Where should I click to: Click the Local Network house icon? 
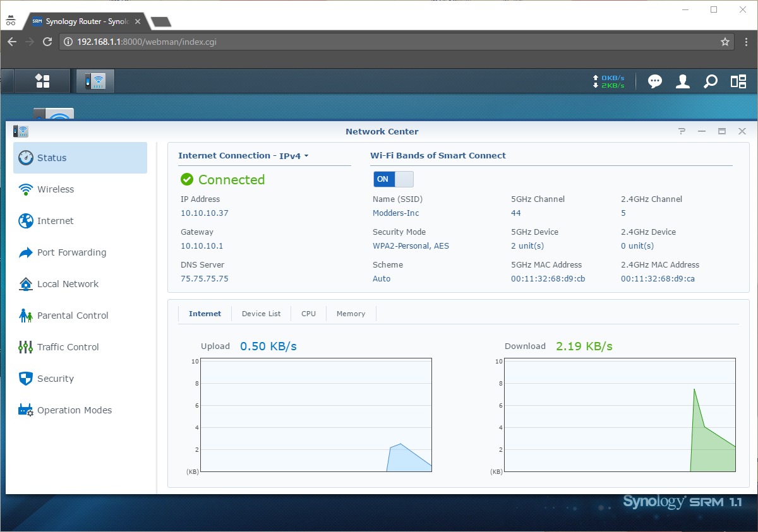pyautogui.click(x=26, y=284)
